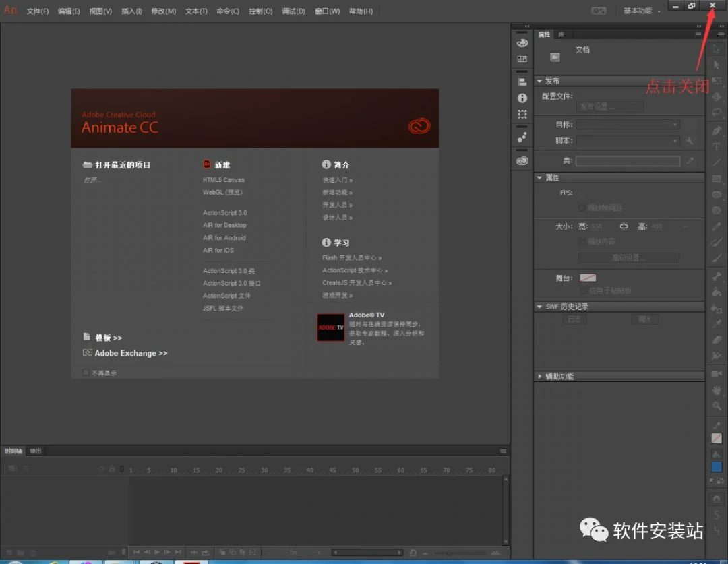Click the Adobe TV thumbnail
The height and width of the screenshot is (564, 728).
coord(330,327)
